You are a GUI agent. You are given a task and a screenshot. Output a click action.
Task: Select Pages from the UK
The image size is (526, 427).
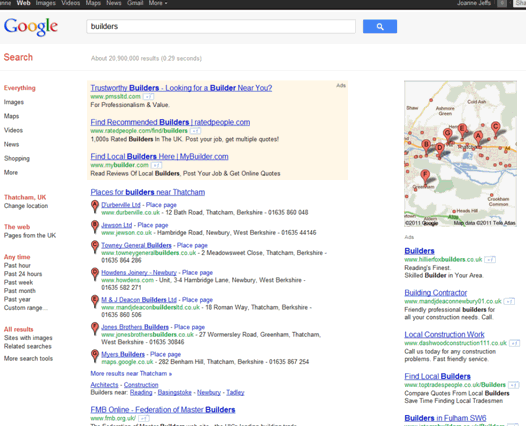click(30, 235)
